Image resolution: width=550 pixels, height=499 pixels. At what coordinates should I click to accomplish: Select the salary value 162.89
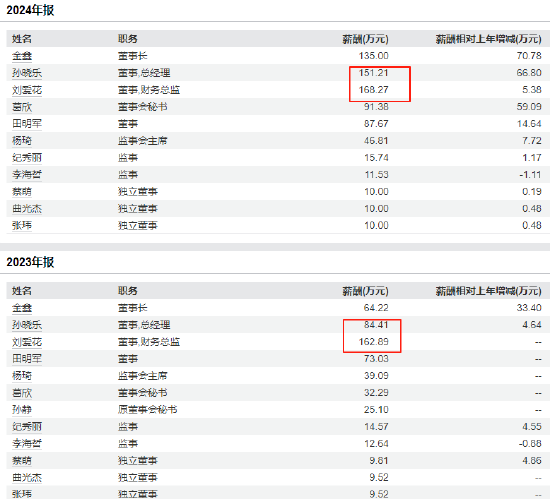(374, 342)
